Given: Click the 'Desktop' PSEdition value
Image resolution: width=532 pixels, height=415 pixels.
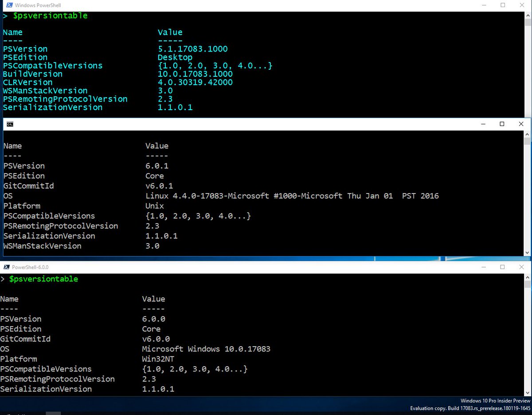Looking at the screenshot, I should [x=175, y=57].
